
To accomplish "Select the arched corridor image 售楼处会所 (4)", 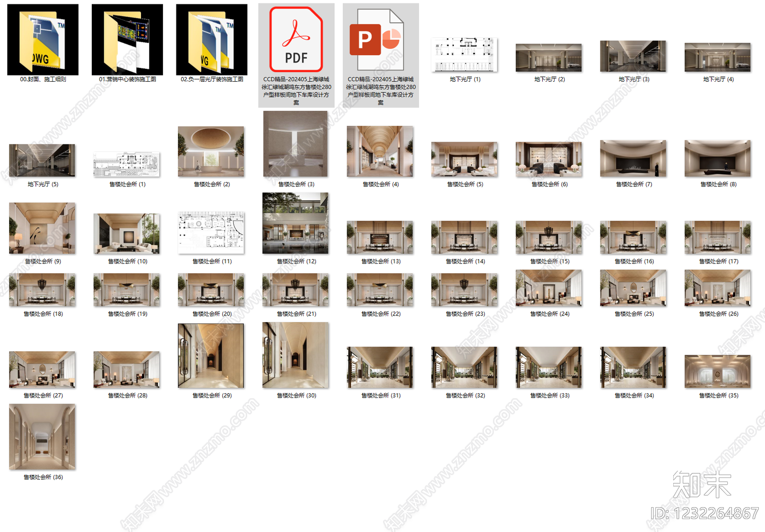I will point(380,152).
